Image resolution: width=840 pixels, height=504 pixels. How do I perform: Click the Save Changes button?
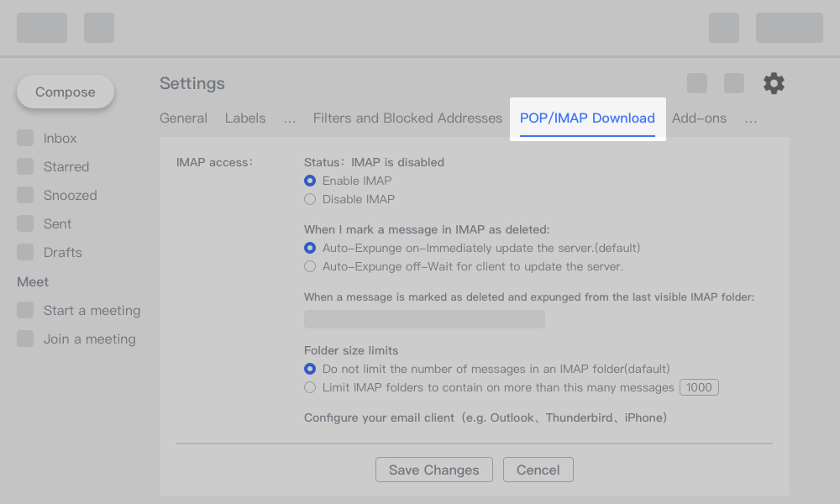coord(433,470)
